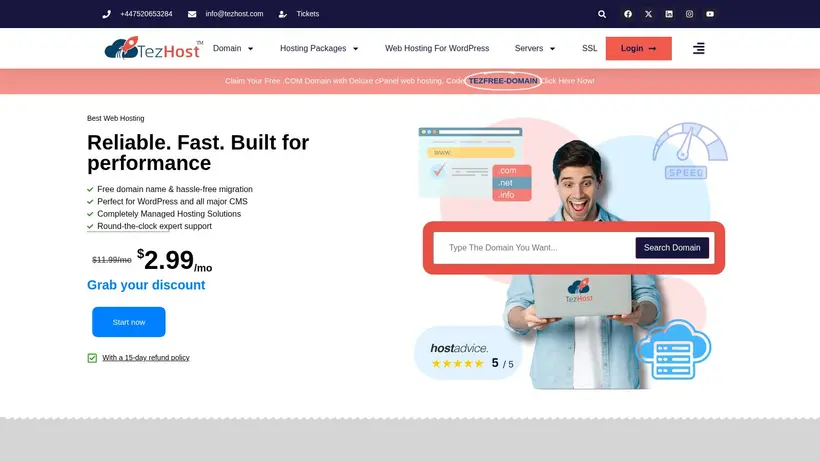820x461 pixels.
Task: Open the Tickets link
Action: point(308,14)
